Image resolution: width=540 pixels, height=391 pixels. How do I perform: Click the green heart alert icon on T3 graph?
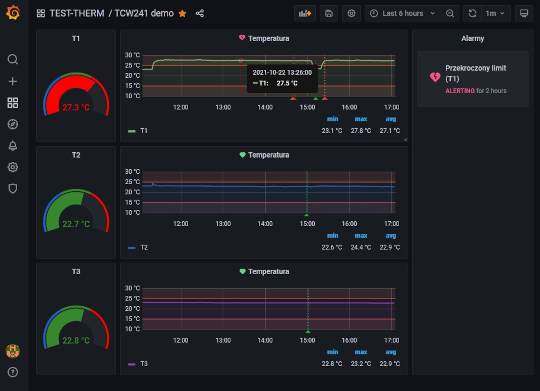(242, 271)
